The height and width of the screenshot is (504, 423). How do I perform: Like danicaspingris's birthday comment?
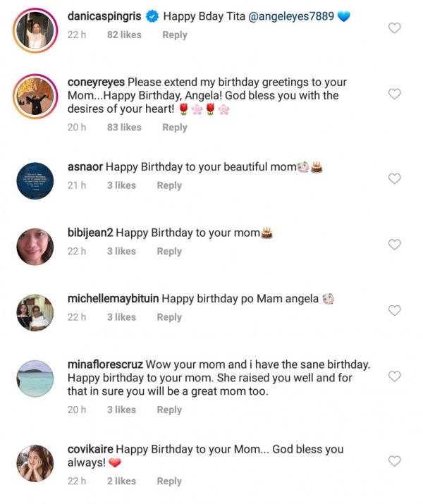[395, 28]
